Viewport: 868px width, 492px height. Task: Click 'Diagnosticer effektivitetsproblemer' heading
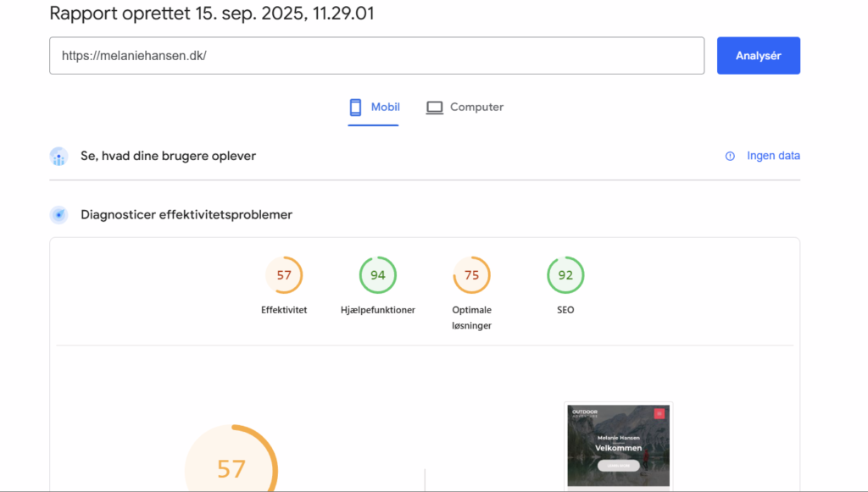tap(186, 214)
